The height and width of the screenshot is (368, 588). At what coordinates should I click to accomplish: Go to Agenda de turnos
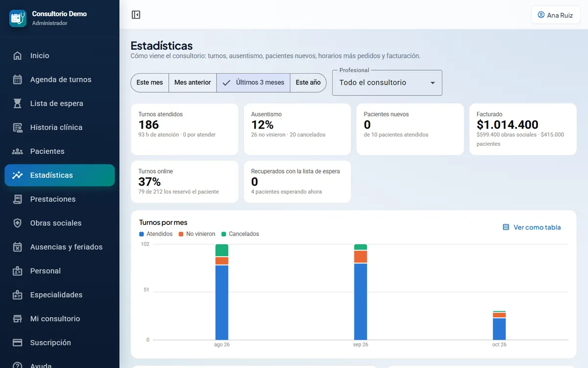pyautogui.click(x=60, y=79)
